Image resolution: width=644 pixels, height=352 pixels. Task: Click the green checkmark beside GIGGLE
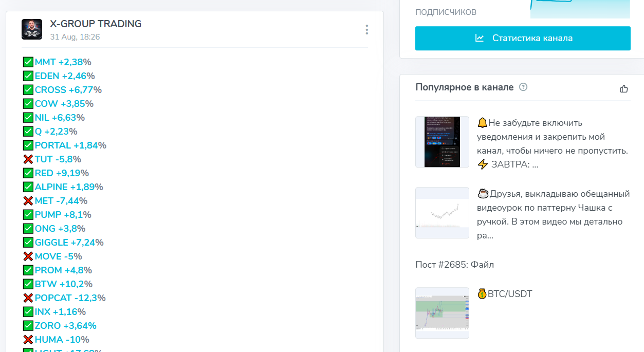click(28, 243)
